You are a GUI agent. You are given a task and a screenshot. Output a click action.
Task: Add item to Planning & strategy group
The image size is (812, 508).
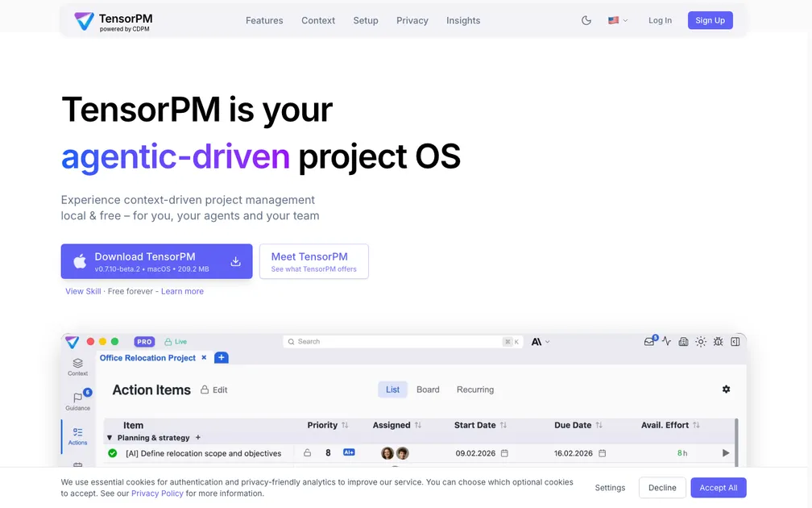(x=198, y=438)
